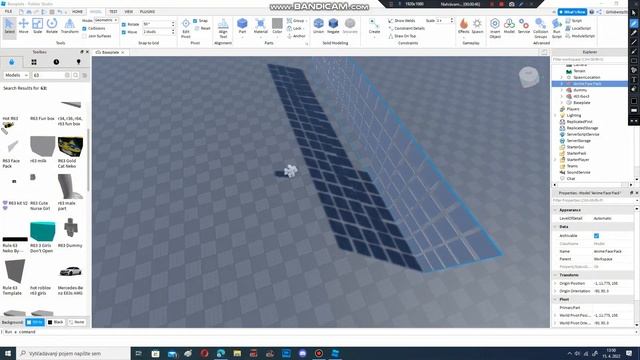
Task: Expand the Origin Position property
Action: (x=555, y=283)
